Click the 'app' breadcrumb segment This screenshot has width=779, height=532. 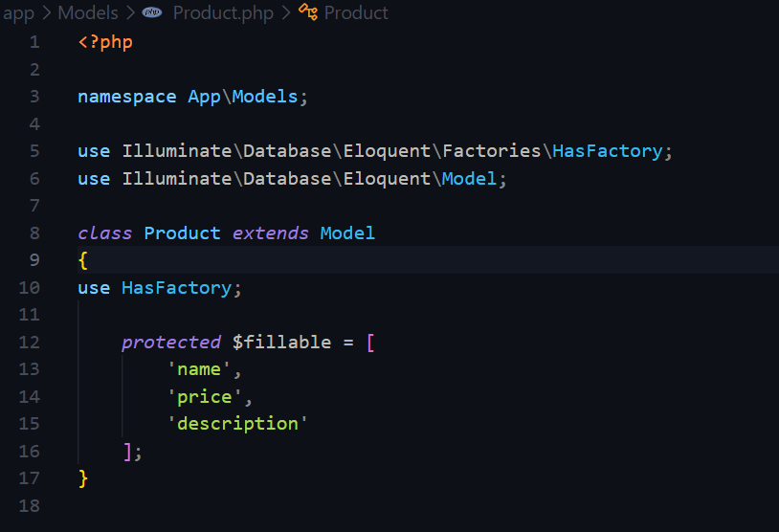point(18,13)
